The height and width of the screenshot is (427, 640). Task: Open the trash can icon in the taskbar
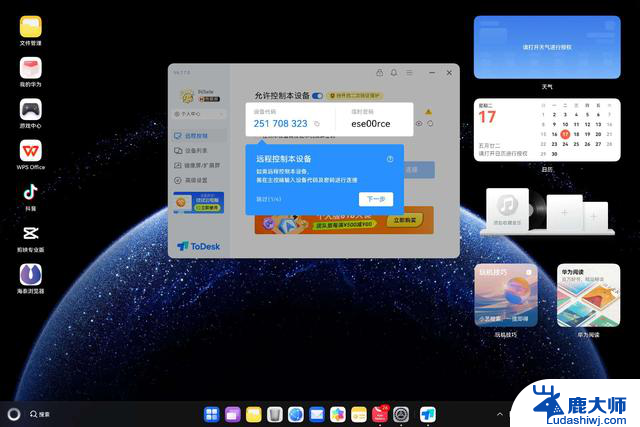(275, 415)
